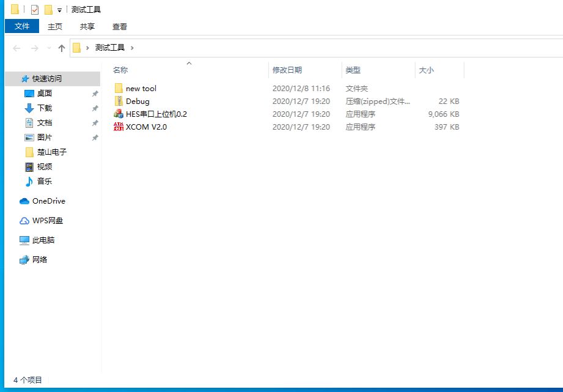Click the 图片 pictures icon in sidebar

(29, 138)
